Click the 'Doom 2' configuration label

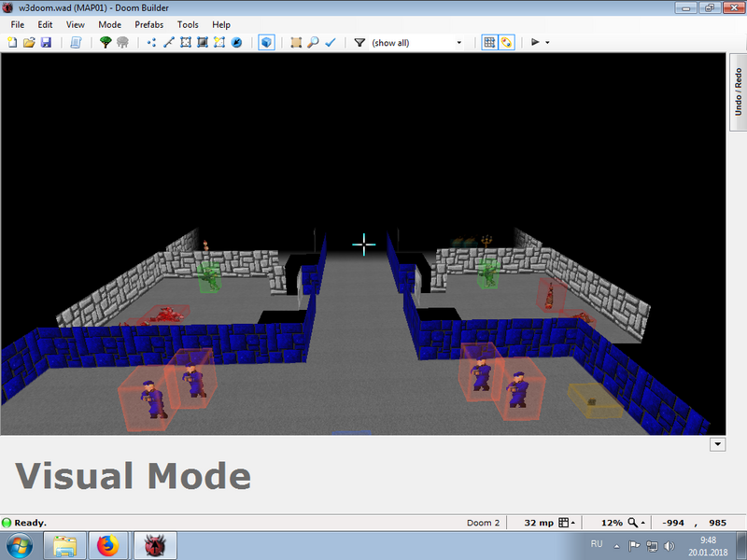(483, 523)
